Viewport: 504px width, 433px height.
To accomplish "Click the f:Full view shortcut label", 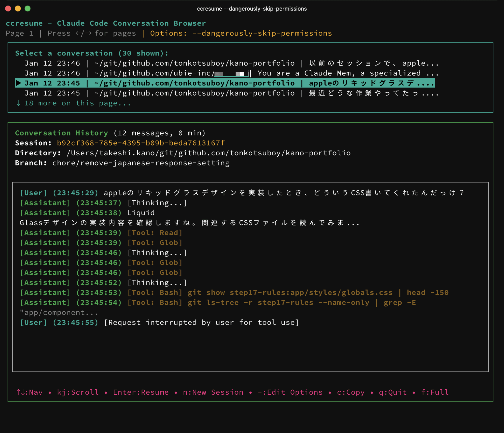I will coord(435,392).
